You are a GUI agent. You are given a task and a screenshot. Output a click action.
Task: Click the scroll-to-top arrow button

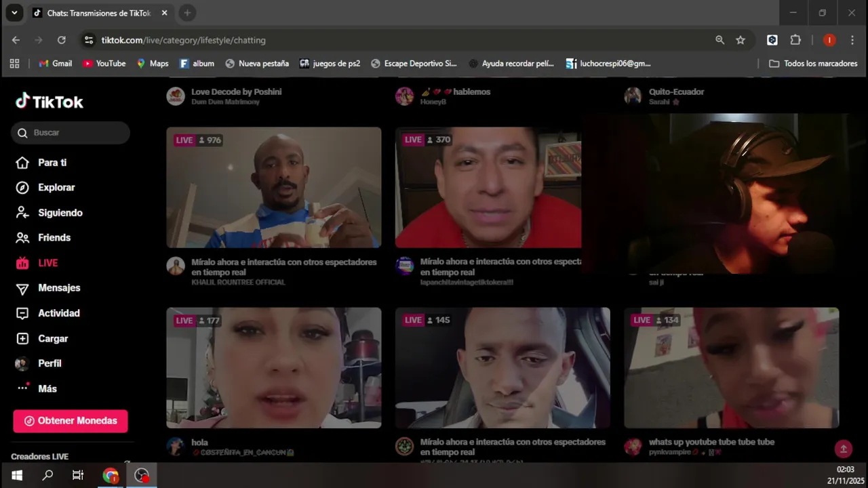pyautogui.click(x=844, y=449)
